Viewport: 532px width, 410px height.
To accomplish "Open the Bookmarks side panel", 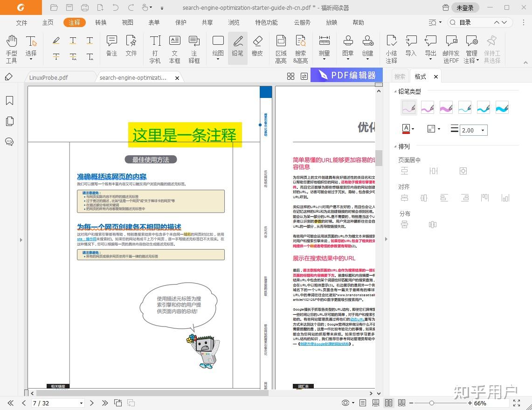I will (9, 100).
